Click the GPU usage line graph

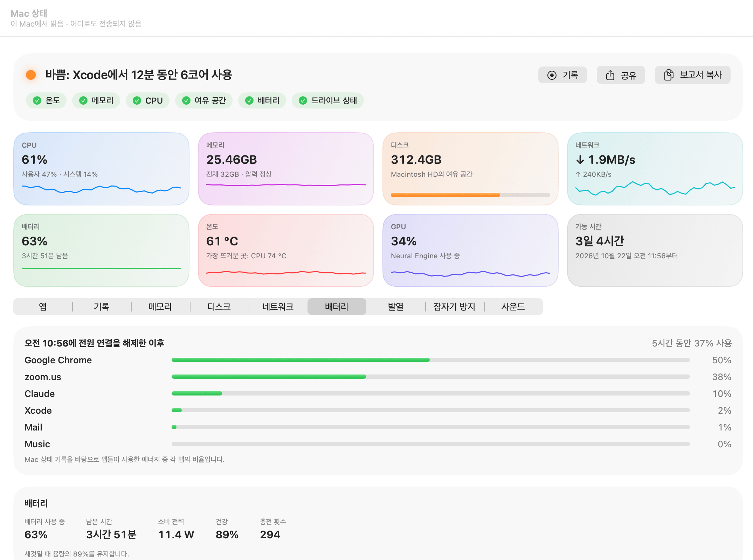470,274
